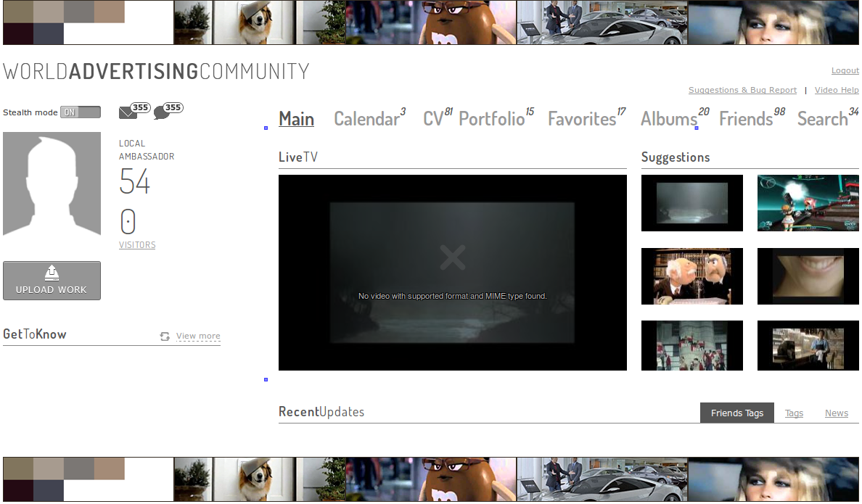Click the LiveTV video player
This screenshot has height=504, width=862.
point(453,273)
